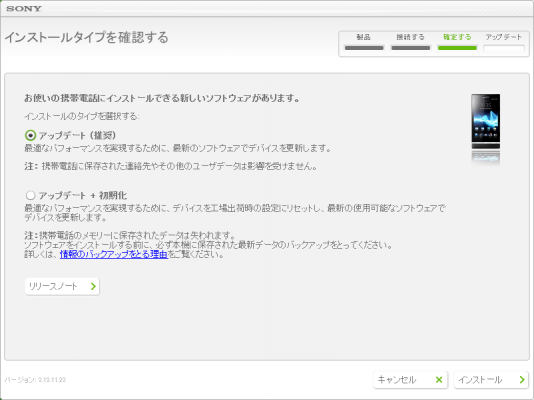Open the リリースノート button

(x=62, y=286)
